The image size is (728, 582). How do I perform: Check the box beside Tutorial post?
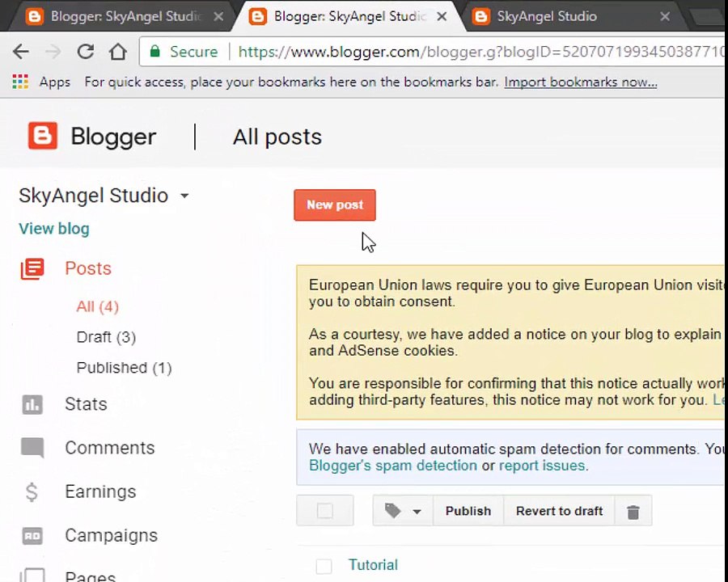coord(324,566)
